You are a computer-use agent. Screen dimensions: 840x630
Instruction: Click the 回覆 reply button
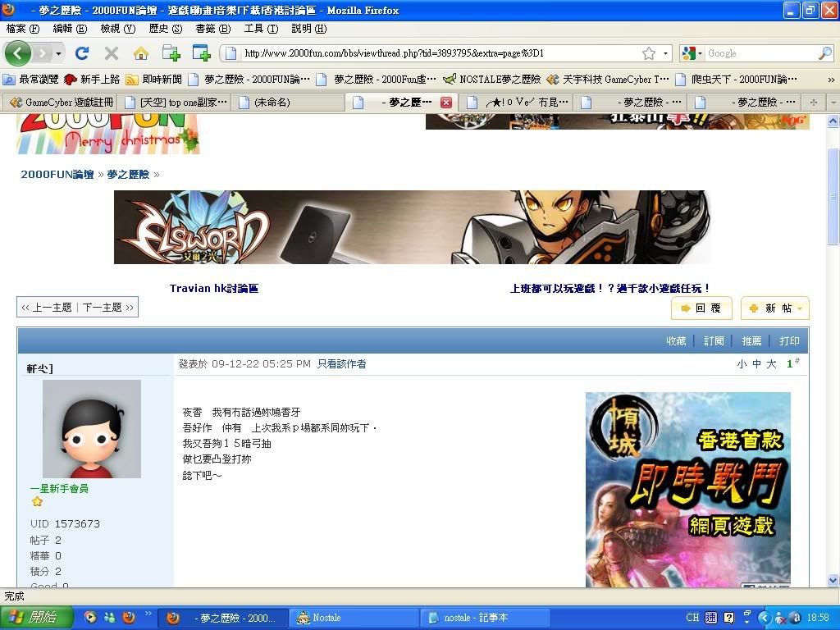point(702,308)
